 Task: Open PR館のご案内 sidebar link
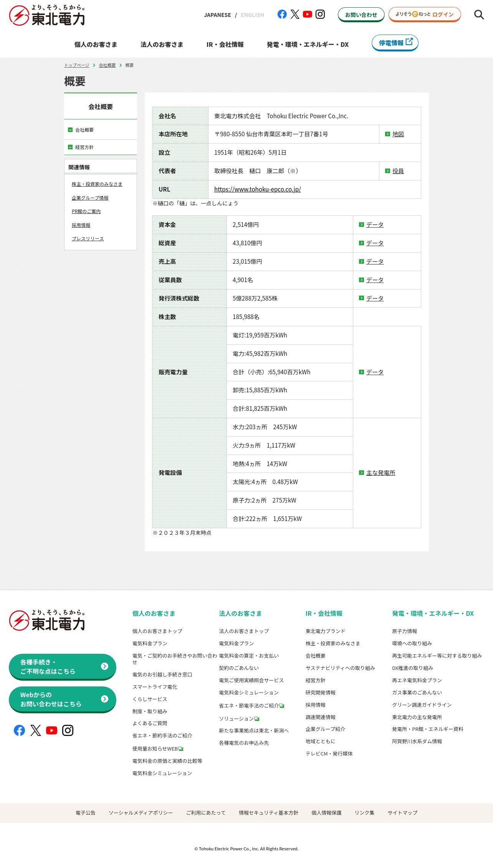[86, 212]
